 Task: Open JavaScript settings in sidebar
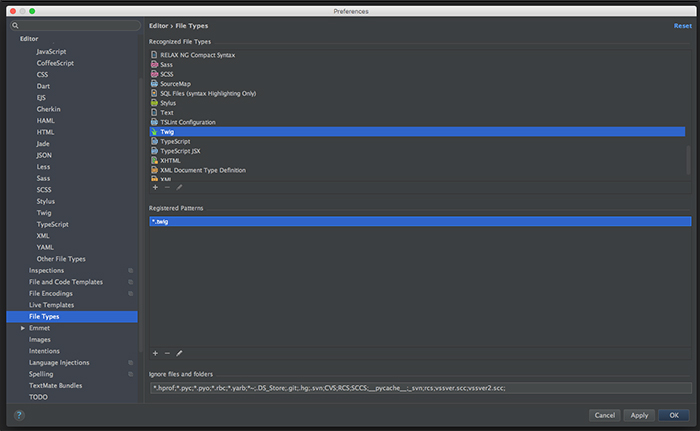tap(51, 51)
